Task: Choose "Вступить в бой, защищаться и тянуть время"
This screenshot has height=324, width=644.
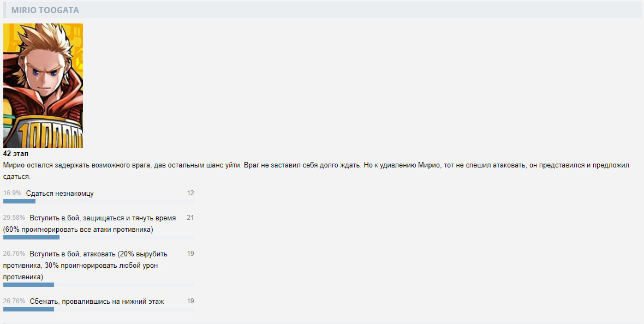Action: tap(103, 218)
